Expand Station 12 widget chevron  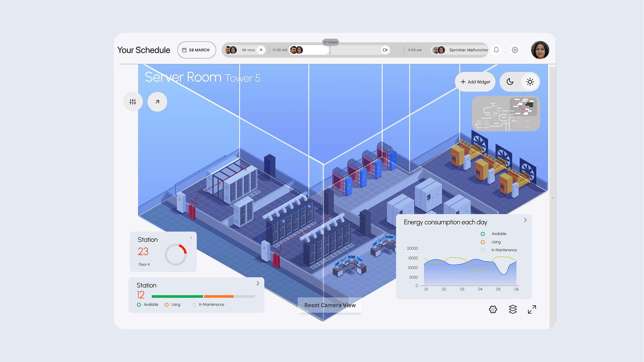pos(257,283)
